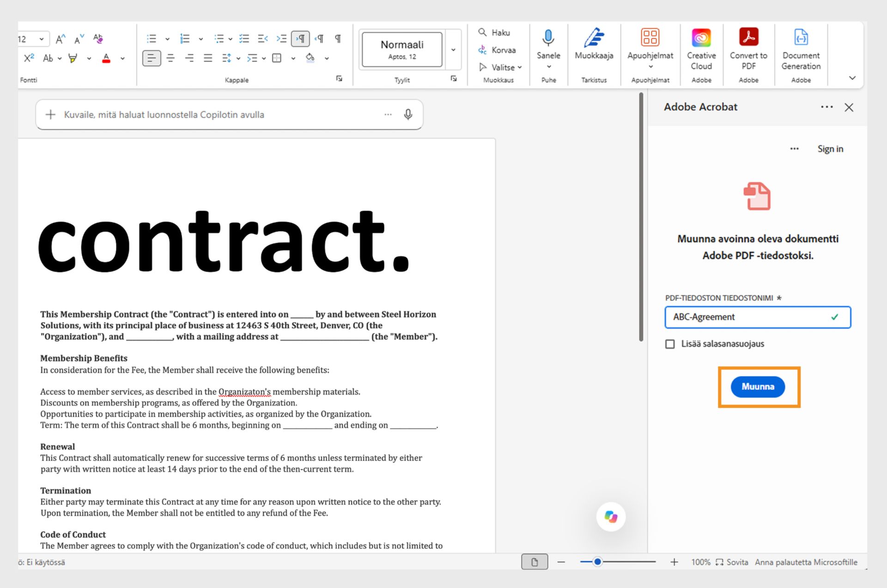
Task: Insert a numbered list
Action: [x=185, y=38]
